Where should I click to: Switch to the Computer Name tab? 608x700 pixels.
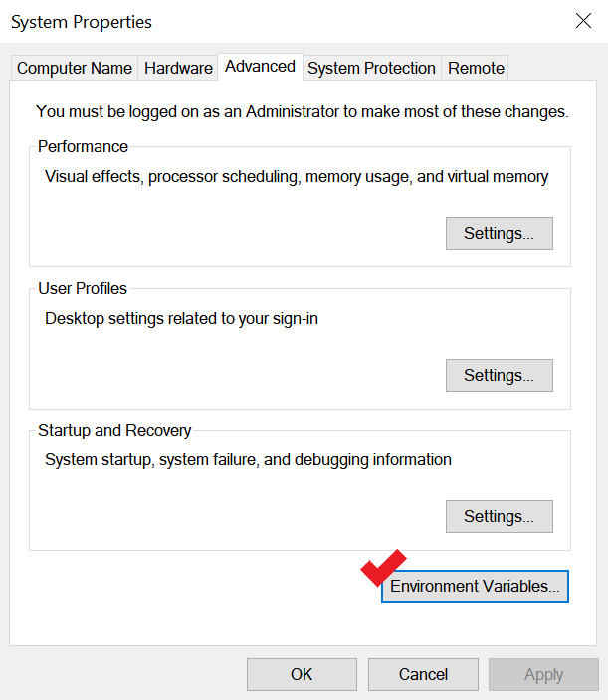75,68
